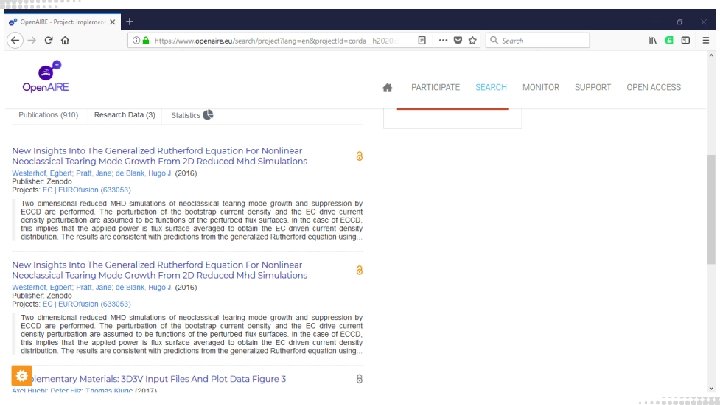Click the green padlock security icon
720x405 pixels.
coord(146,40)
